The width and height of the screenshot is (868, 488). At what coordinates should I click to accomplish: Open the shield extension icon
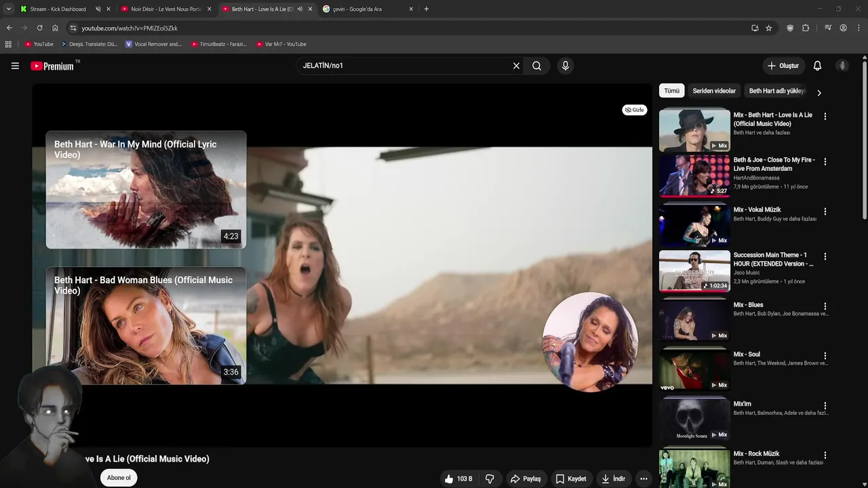click(x=790, y=28)
